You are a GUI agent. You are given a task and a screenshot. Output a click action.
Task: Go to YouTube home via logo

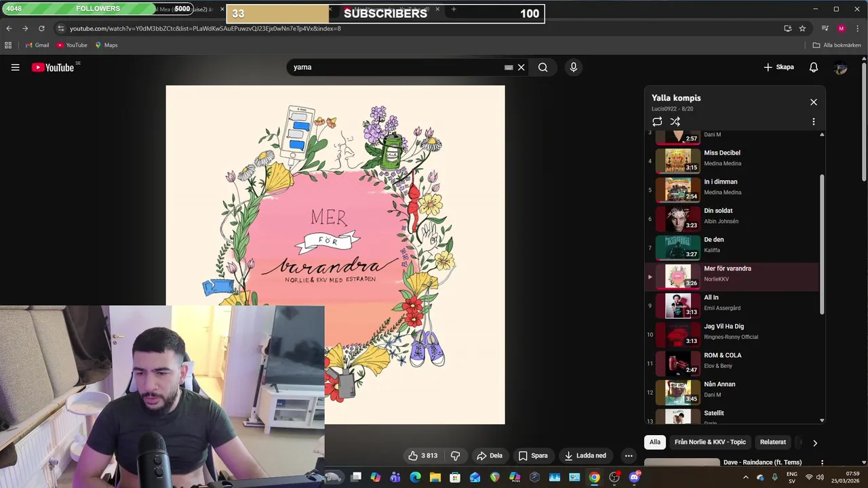click(53, 67)
